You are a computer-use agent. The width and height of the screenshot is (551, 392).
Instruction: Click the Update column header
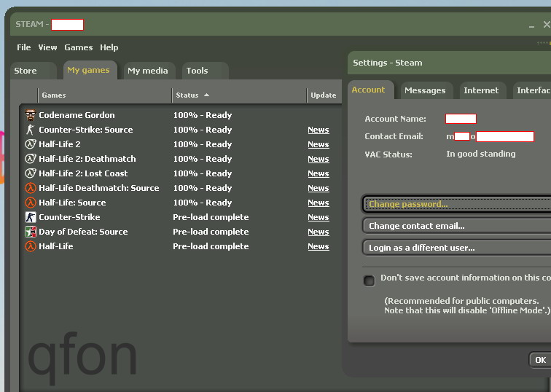point(324,95)
